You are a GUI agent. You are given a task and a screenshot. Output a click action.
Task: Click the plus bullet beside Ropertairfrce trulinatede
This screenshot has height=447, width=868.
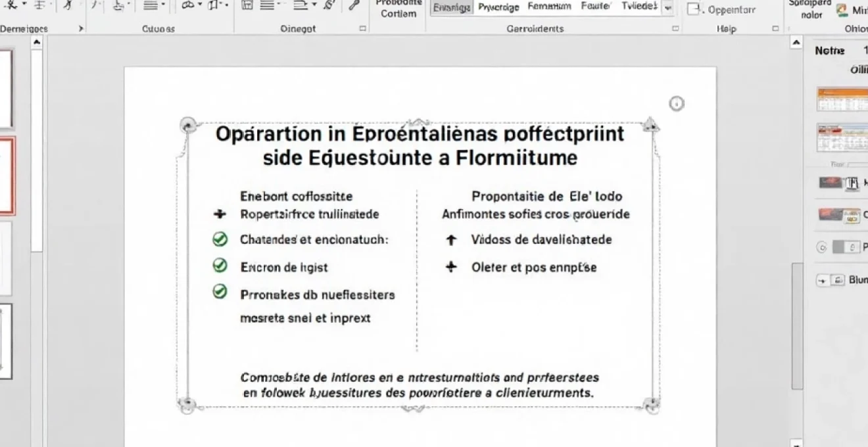220,214
